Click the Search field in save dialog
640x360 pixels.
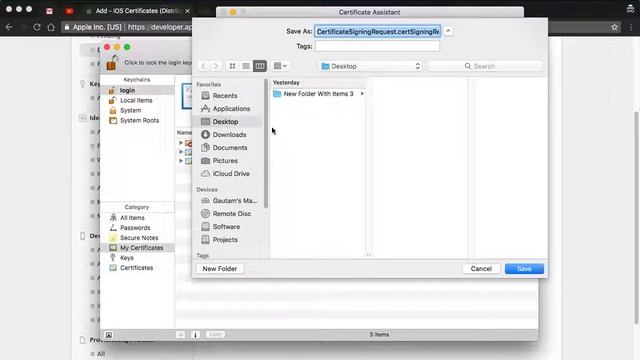tap(485, 66)
